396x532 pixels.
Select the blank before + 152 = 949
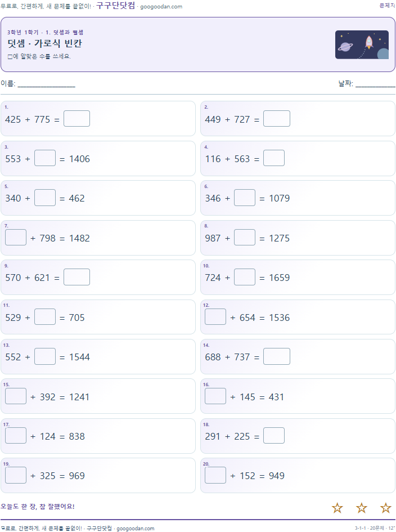(215, 475)
